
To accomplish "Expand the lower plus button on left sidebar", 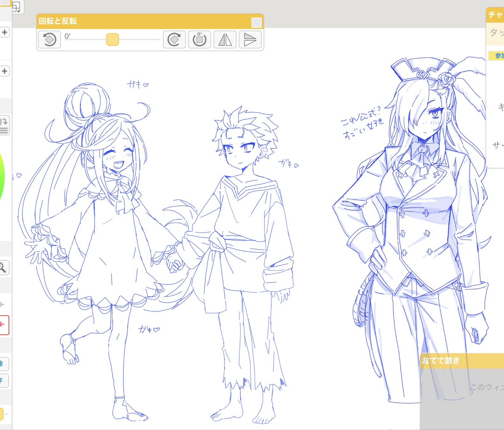I will pyautogui.click(x=4, y=71).
